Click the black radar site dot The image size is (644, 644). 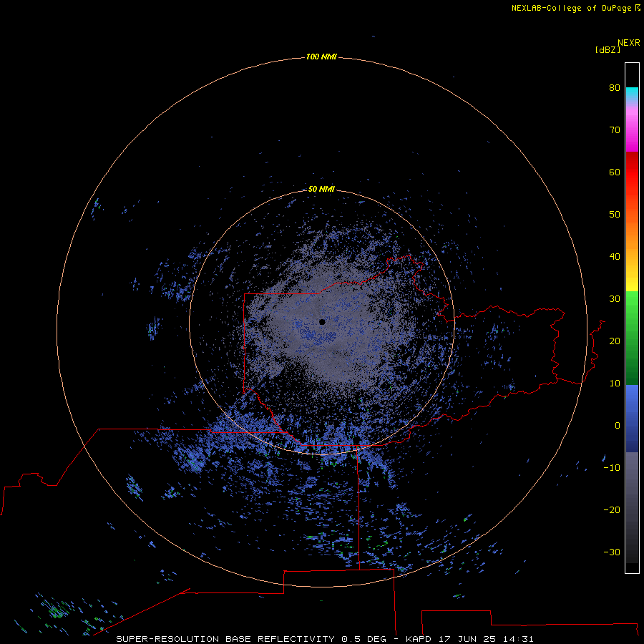coord(322,322)
